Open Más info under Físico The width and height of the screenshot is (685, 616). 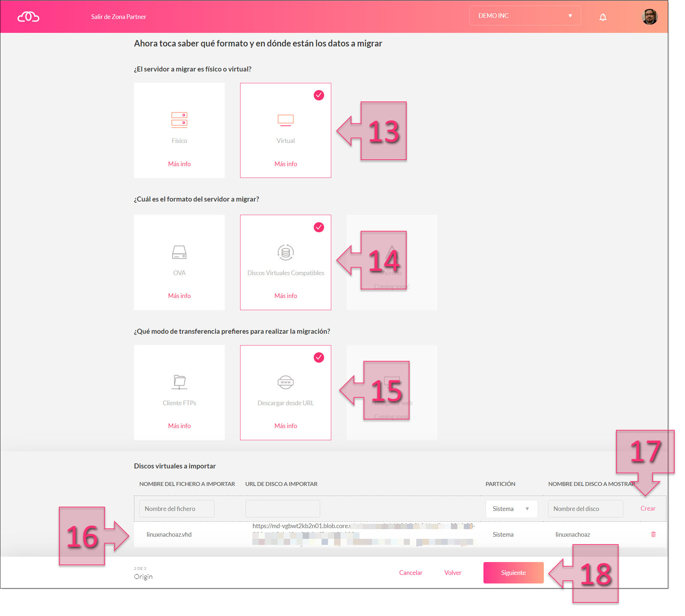click(x=179, y=164)
